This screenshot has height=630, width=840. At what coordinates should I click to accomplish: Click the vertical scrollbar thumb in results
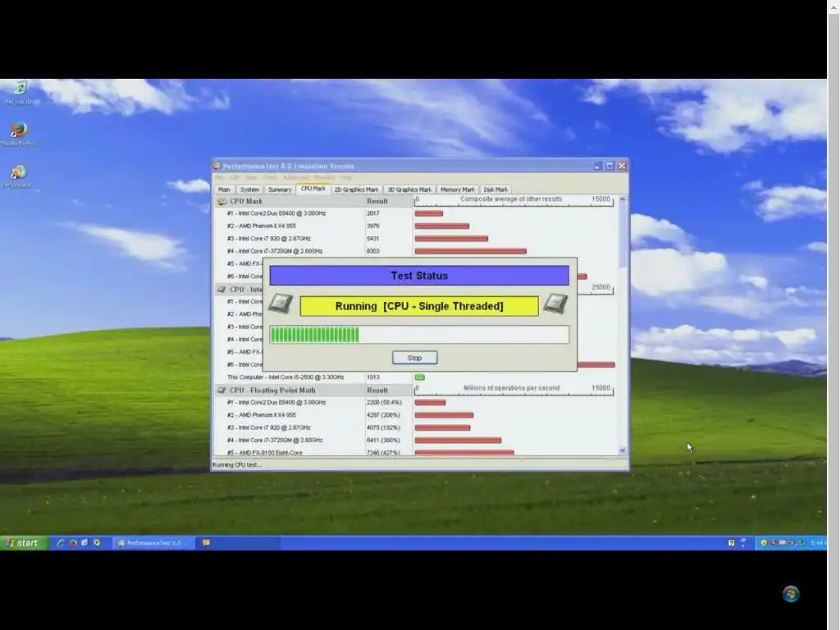pyautogui.click(x=623, y=235)
